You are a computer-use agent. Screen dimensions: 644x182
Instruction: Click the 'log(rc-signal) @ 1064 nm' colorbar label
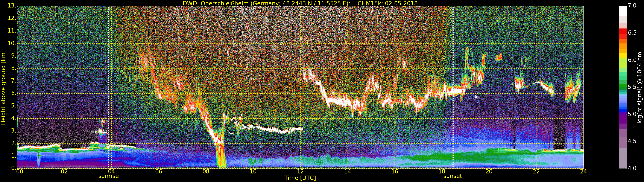coord(639,88)
